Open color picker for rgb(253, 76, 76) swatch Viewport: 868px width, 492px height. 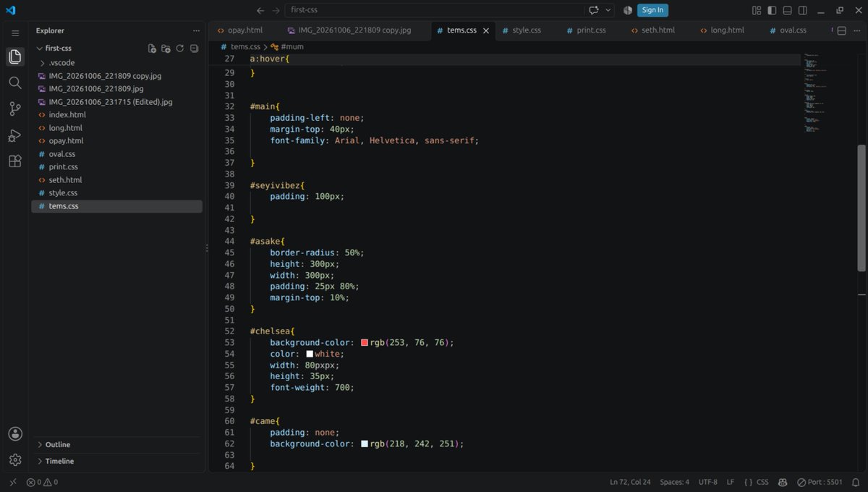(365, 342)
